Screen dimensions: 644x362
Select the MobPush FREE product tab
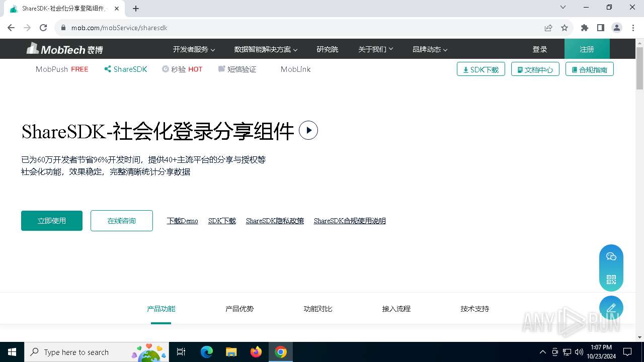(x=62, y=69)
